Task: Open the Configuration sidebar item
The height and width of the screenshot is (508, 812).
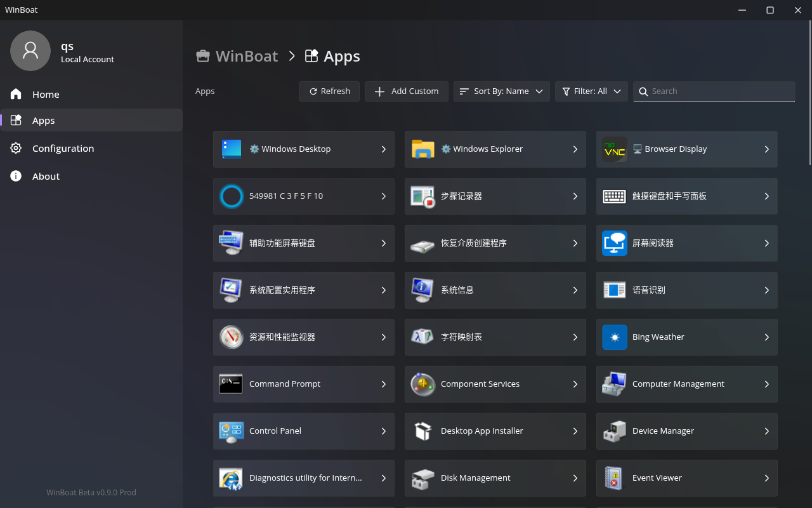Action: tap(63, 149)
